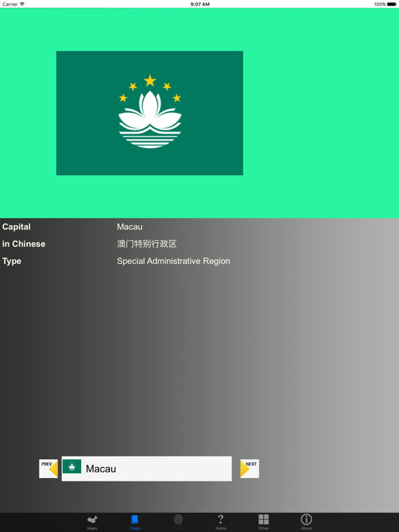Select 'Special Administrative Region' value
This screenshot has width=399, height=532.
tap(173, 261)
